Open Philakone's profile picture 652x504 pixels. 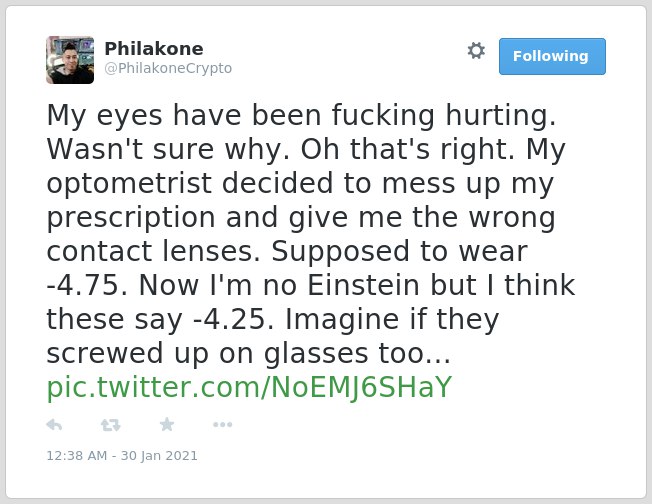point(70,60)
